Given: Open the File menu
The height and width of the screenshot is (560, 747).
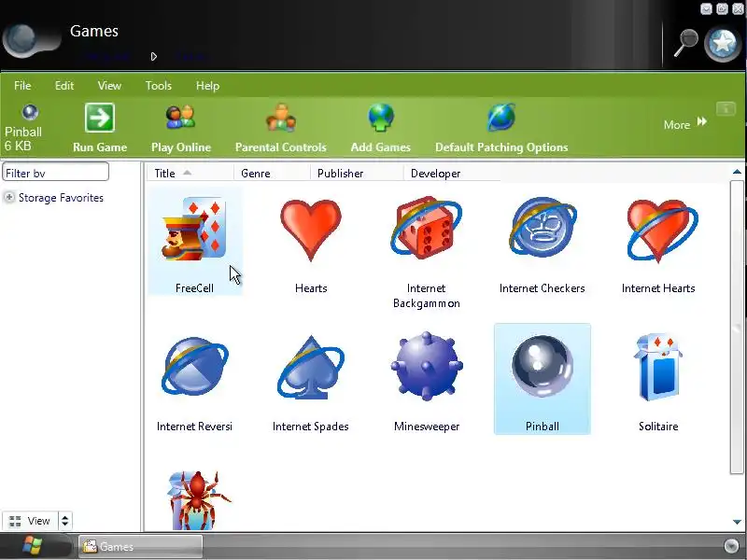Looking at the screenshot, I should (22, 86).
